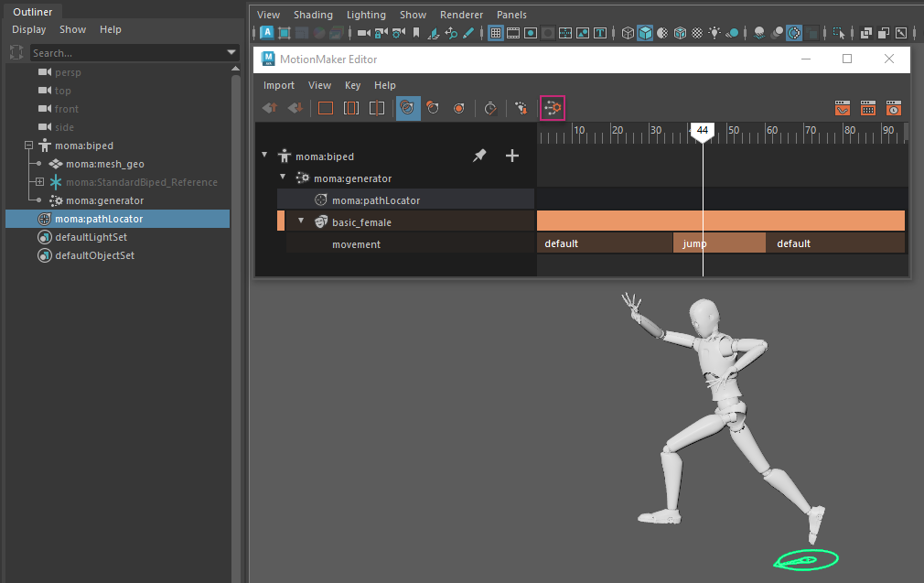Select defaultLightSet in the Outliner

click(x=91, y=237)
